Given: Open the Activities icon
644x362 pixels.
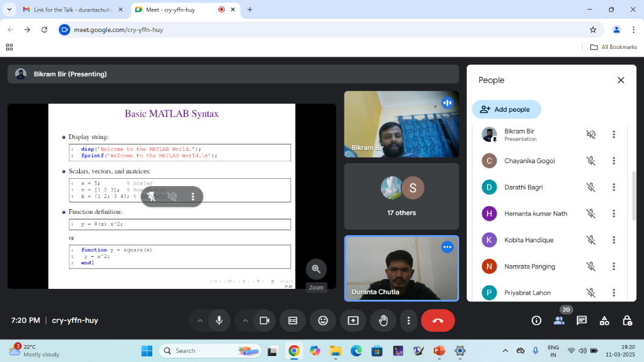Looking at the screenshot, I should tap(604, 320).
